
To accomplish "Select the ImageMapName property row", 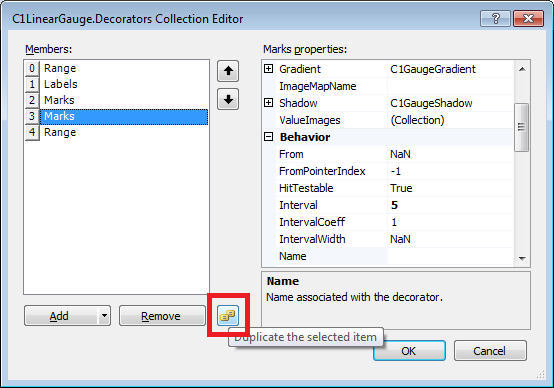I will coord(394,86).
